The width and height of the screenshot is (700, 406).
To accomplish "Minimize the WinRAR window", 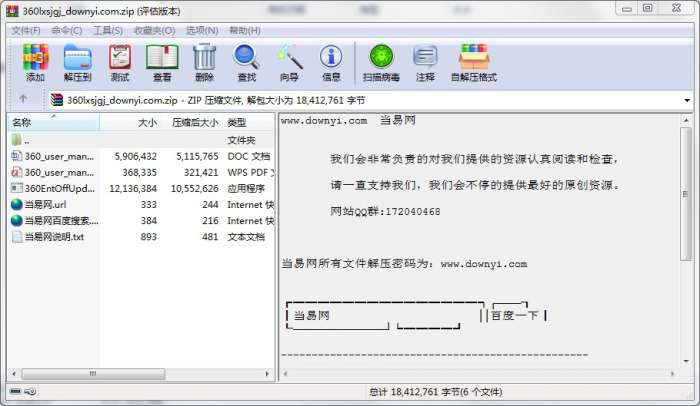I will (626, 8).
